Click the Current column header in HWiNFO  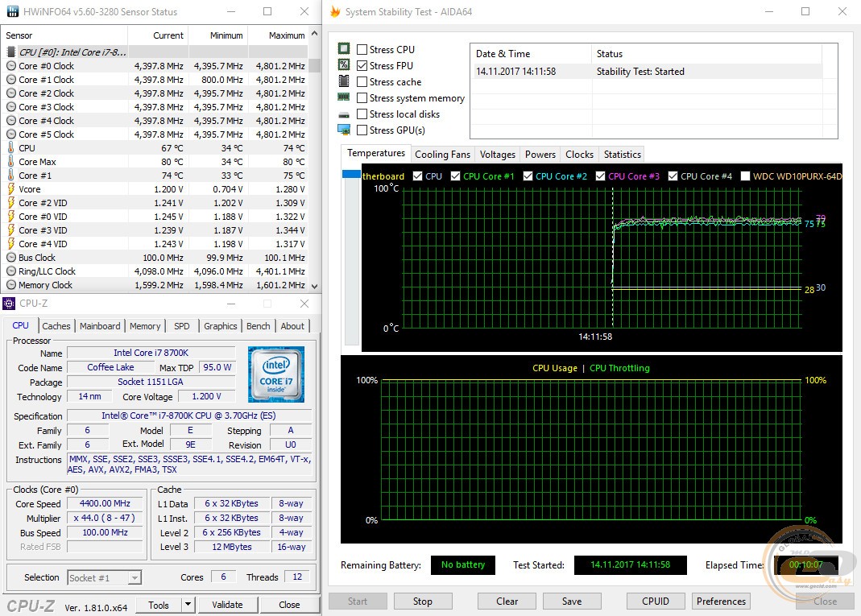coord(158,35)
